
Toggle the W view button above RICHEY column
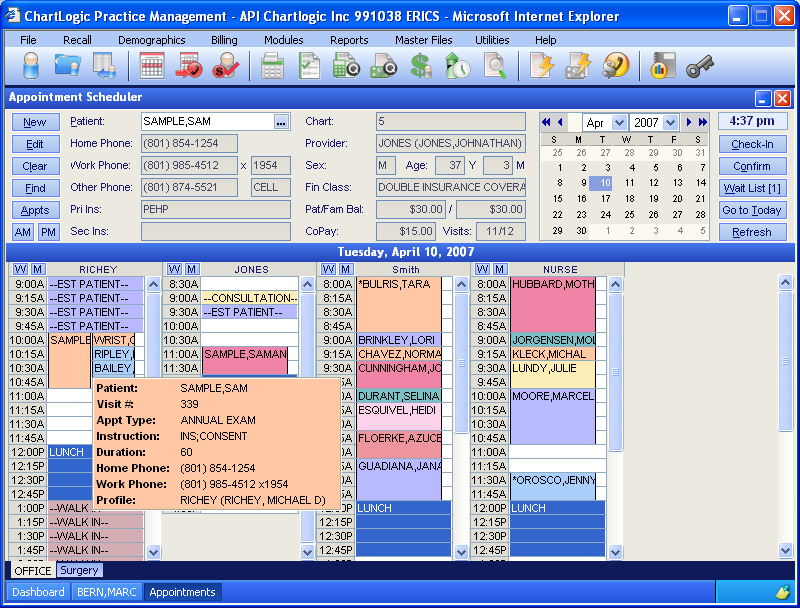(21, 269)
